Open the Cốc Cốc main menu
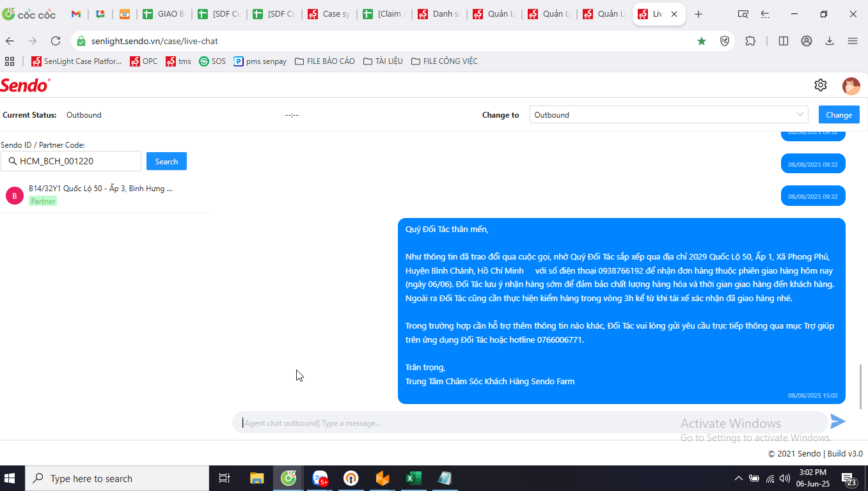 pos(853,41)
